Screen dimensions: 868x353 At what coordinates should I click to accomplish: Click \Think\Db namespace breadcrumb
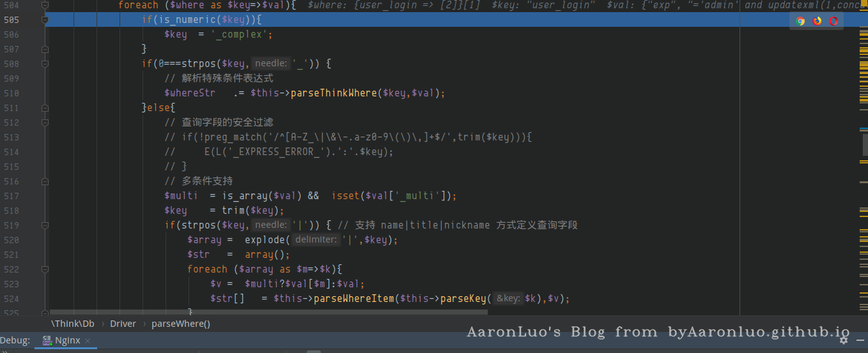click(x=72, y=324)
